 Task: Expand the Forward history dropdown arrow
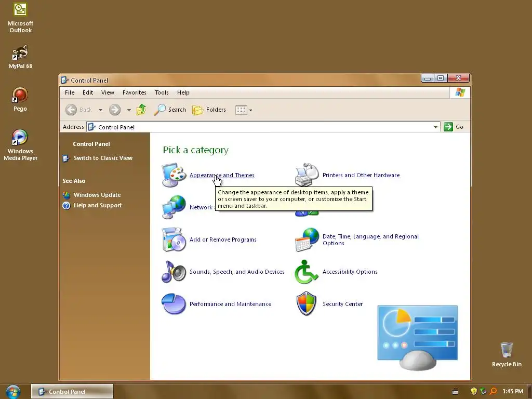[129, 110]
